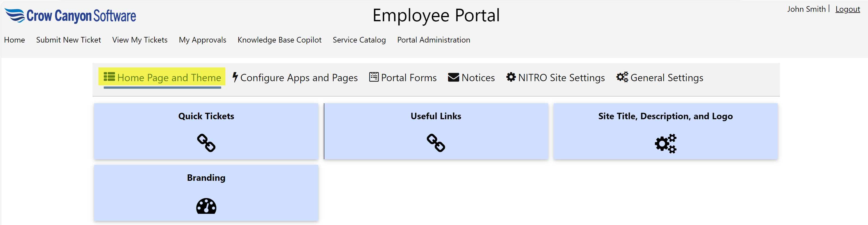The height and width of the screenshot is (225, 868).
Task: Open Portal Administration in the top menu
Action: coord(433,40)
